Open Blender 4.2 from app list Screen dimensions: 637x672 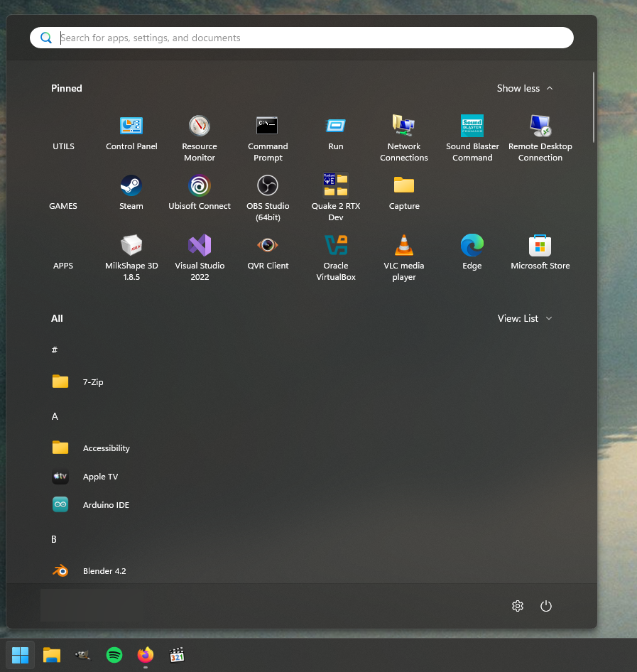(104, 571)
